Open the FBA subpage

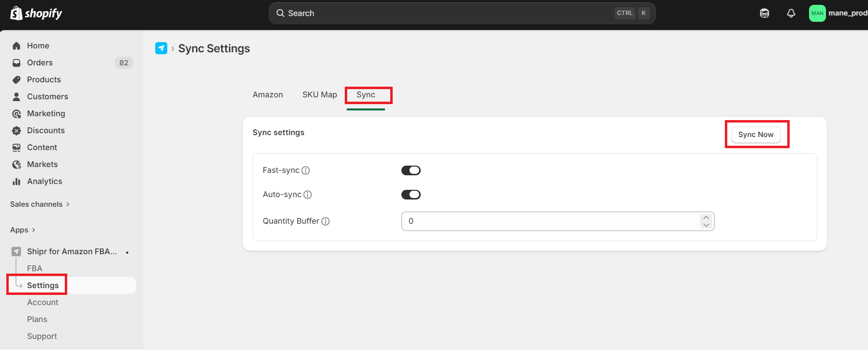click(x=35, y=268)
